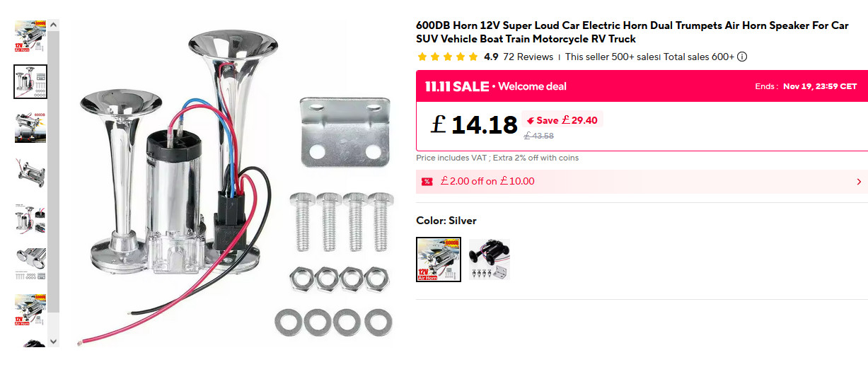
Task: Click the five-star rating icons
Action: point(448,57)
